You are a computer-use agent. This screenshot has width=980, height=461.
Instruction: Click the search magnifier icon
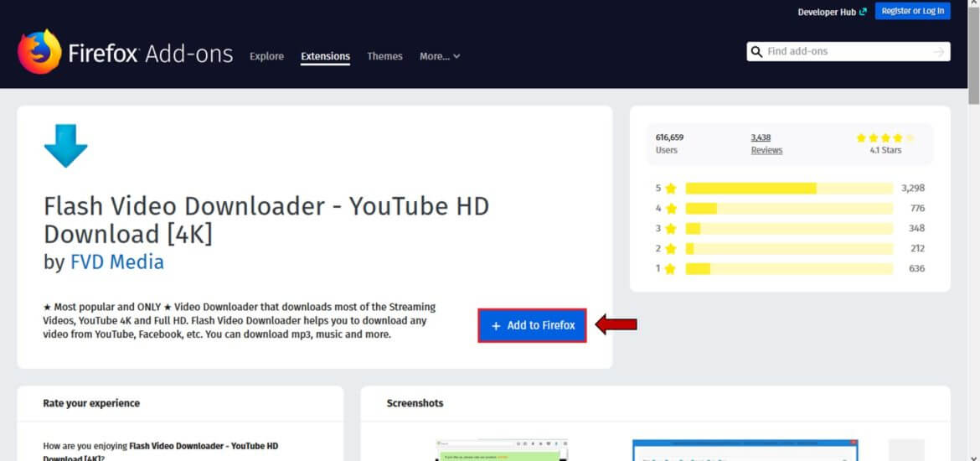(756, 51)
